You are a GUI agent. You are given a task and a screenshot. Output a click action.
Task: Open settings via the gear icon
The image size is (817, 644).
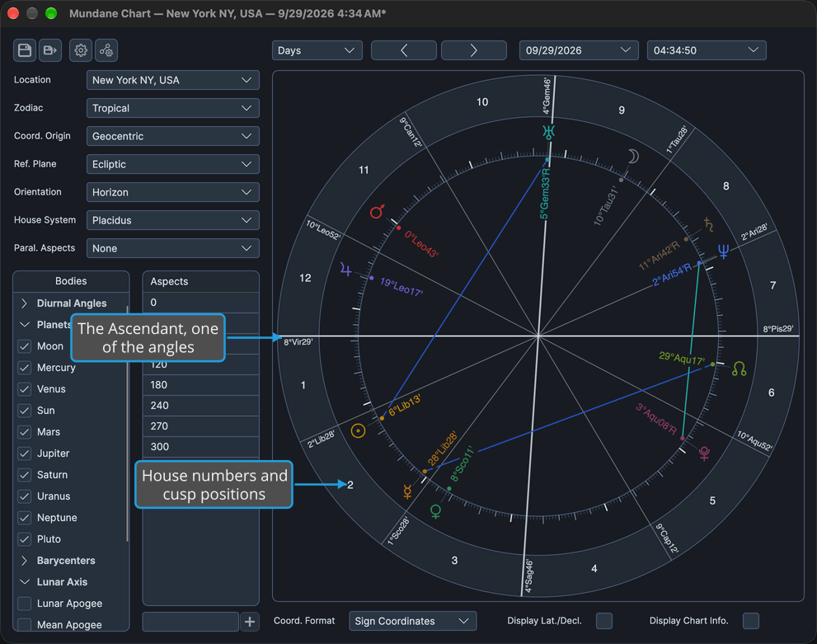(81, 50)
